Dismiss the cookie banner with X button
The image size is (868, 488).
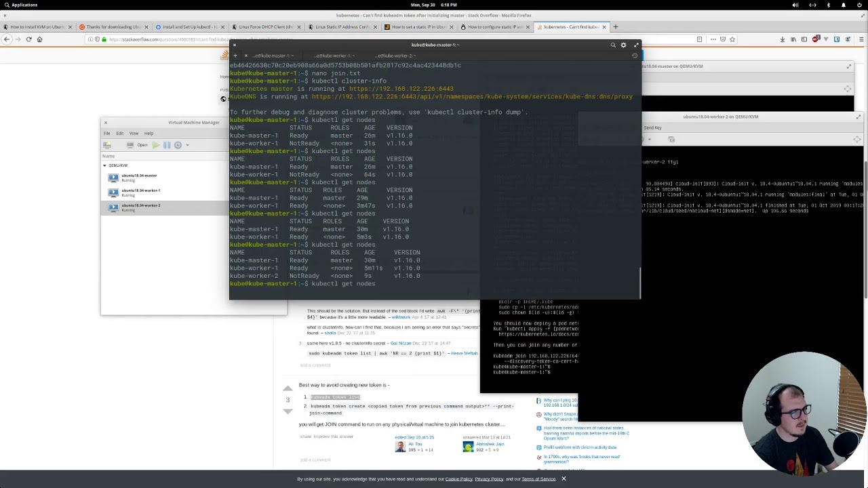(564, 479)
